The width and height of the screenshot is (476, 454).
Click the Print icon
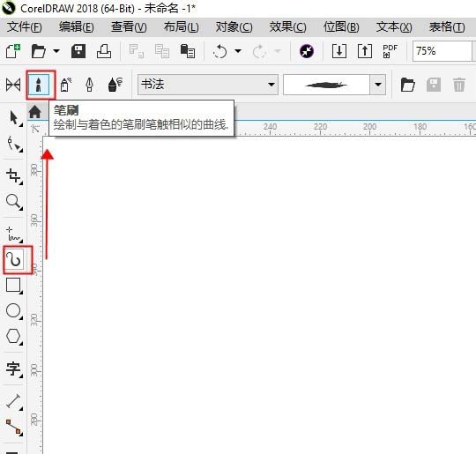[104, 51]
